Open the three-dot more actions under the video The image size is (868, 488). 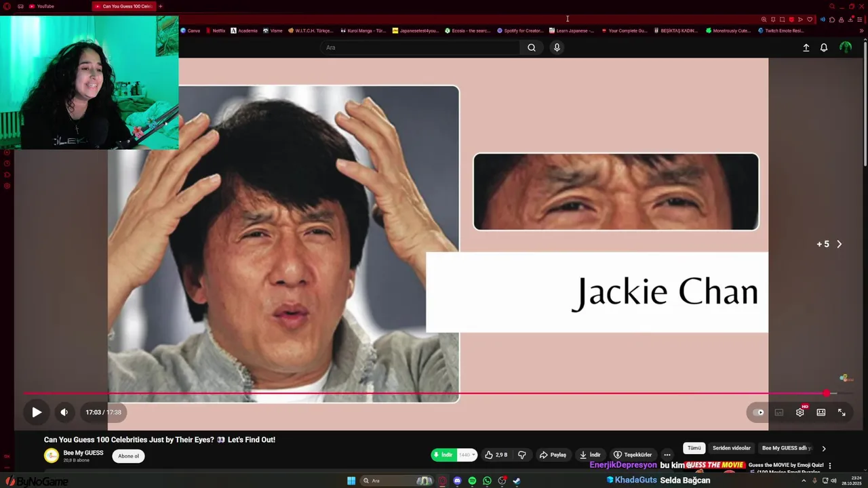pyautogui.click(x=667, y=455)
